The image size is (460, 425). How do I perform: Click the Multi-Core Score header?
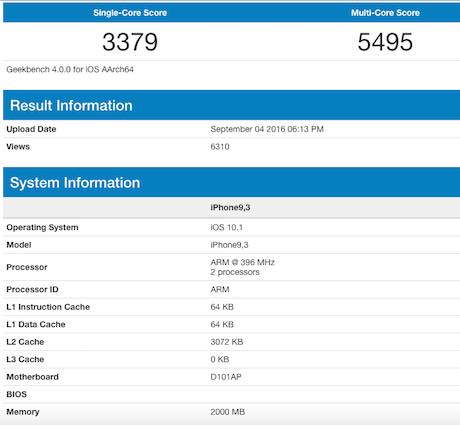point(385,13)
